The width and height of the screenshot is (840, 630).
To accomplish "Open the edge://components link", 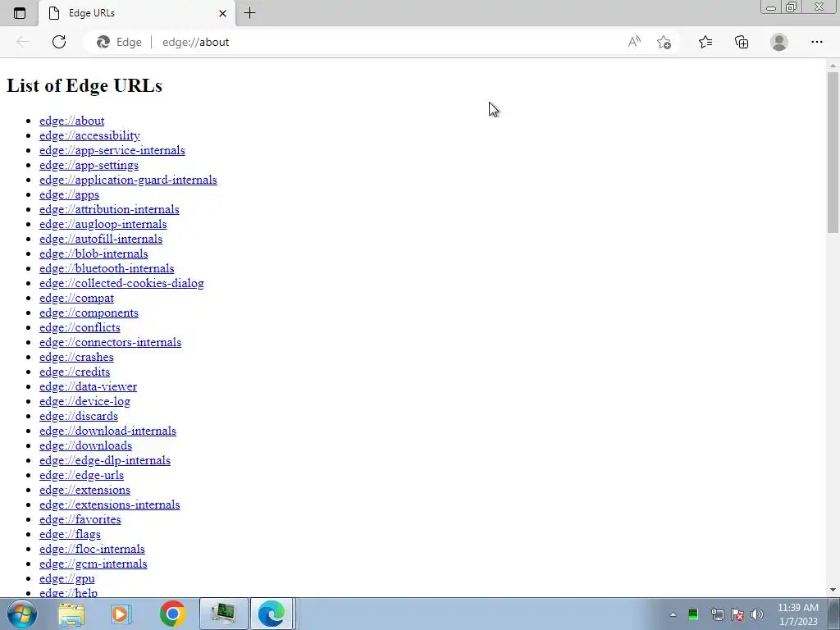I will (89, 313).
